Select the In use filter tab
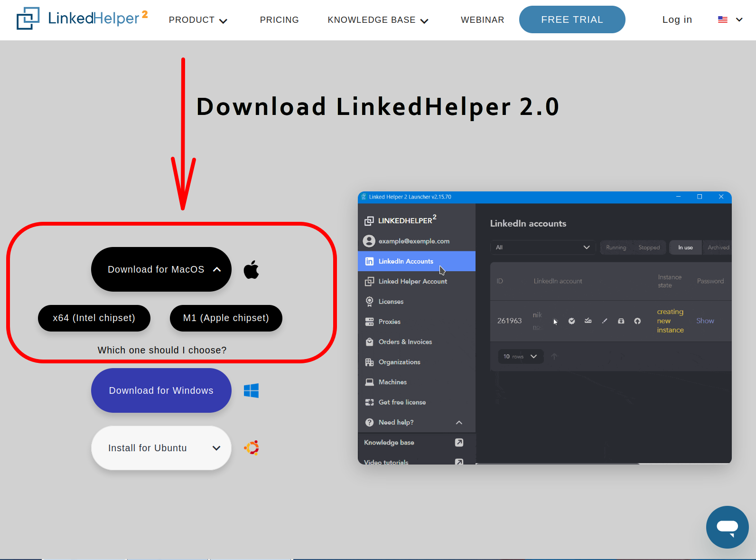 click(x=685, y=247)
